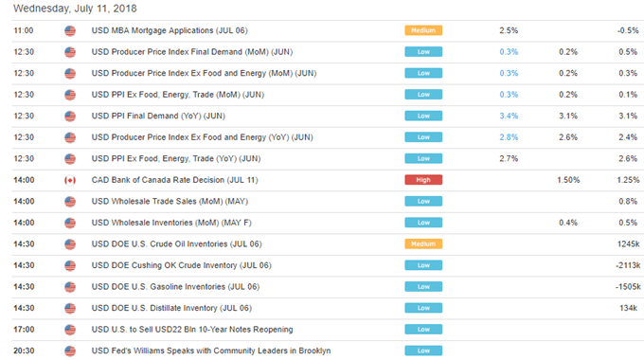Click US flag beside DOE U.S. Crude Oil Inventories
644x360 pixels.
(x=70, y=244)
